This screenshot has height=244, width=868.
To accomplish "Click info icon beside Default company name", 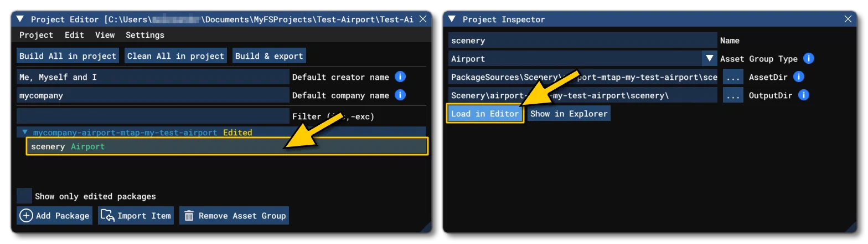I will click(x=400, y=95).
